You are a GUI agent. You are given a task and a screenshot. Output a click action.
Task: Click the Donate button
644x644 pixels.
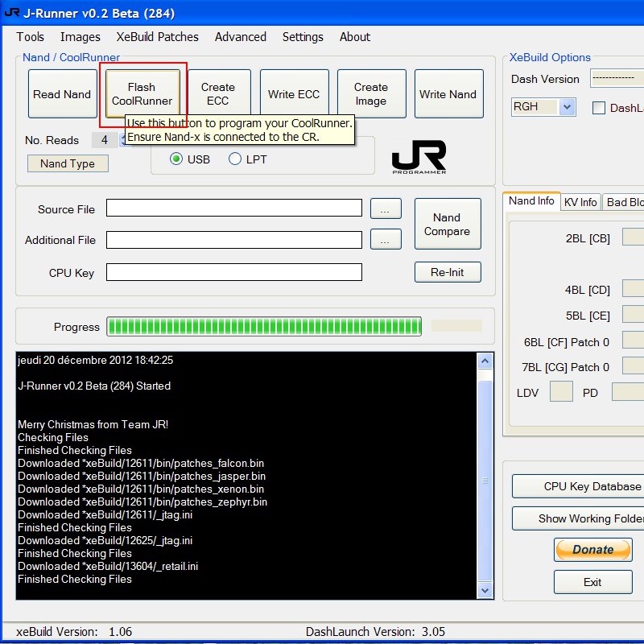pos(593,550)
